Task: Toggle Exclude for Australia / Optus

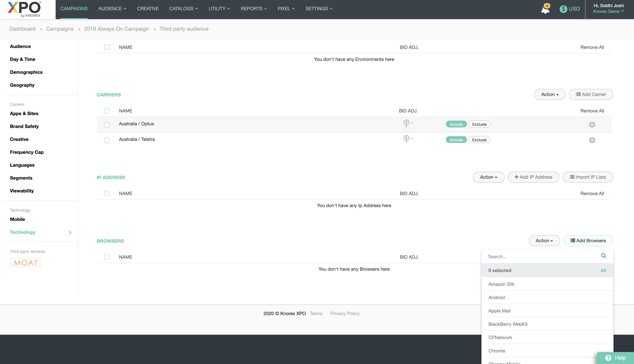Action: pos(479,124)
